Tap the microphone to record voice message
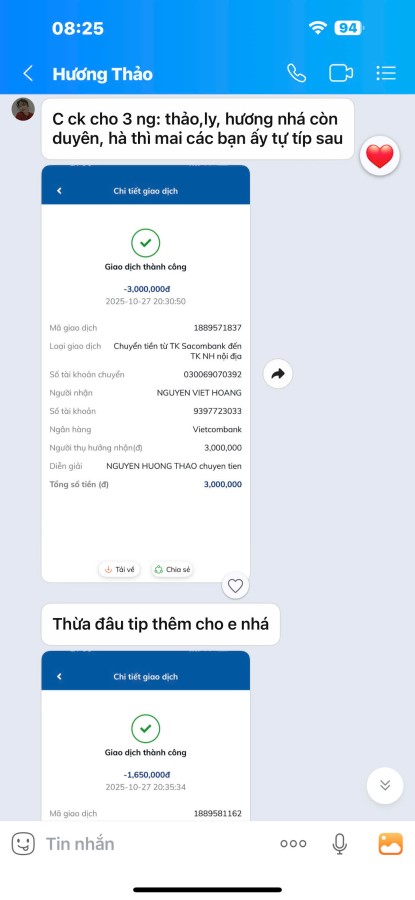This screenshot has height=900, width=415. (x=339, y=843)
